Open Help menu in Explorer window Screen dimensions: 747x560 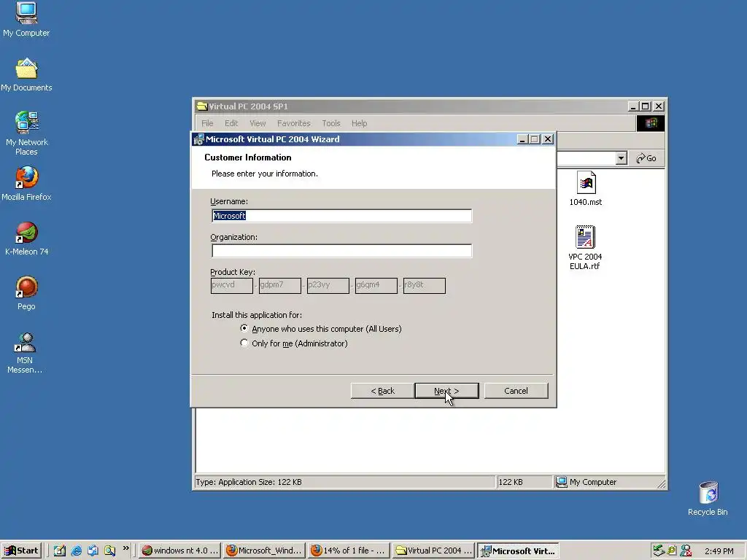[359, 123]
